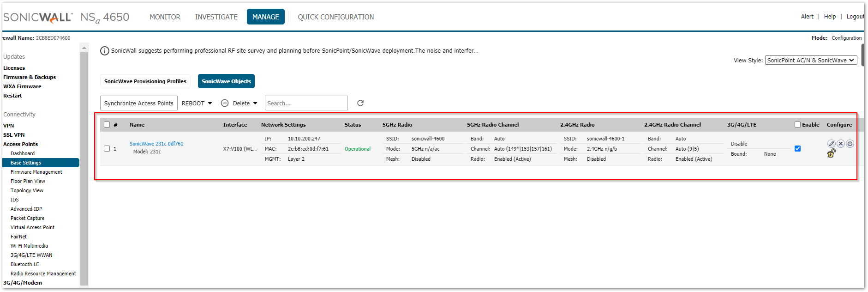
Task: Collapse the Access Points section
Action: coord(21,144)
